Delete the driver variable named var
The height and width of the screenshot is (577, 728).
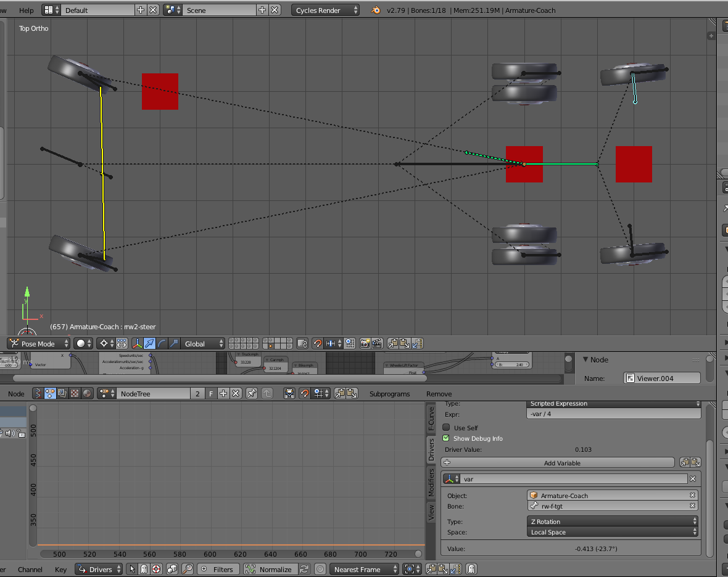click(x=693, y=479)
